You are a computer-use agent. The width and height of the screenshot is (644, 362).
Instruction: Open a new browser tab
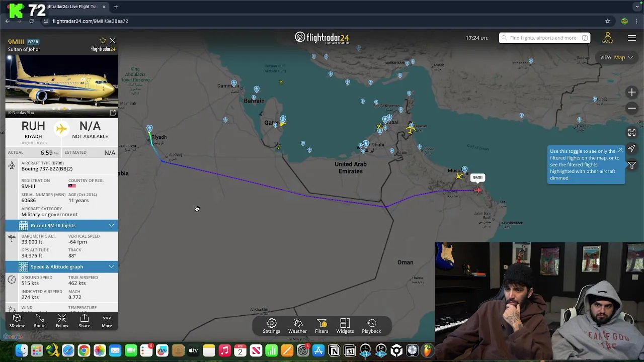click(116, 7)
